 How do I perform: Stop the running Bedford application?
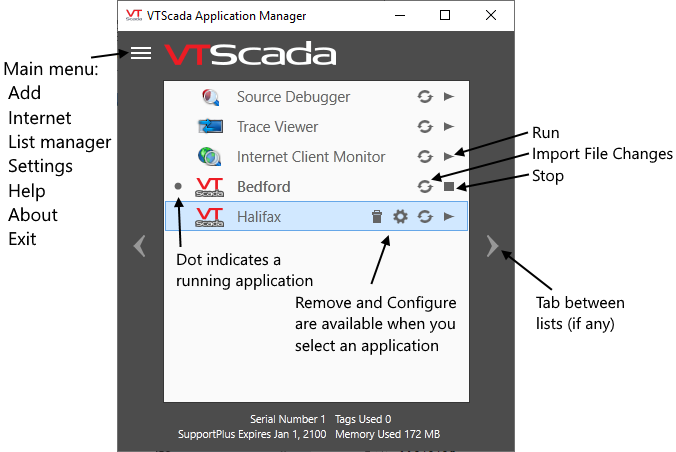pos(449,186)
